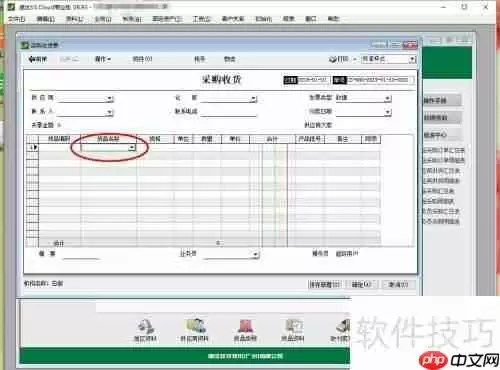Click the last report link in right side list

pos(441,221)
